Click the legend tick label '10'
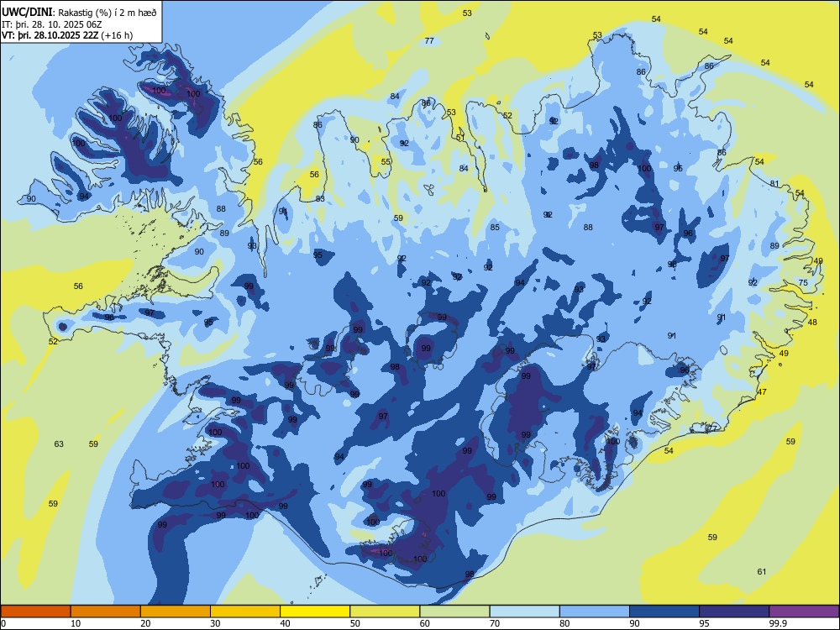Viewport: 840px width, 630px height. pyautogui.click(x=76, y=623)
